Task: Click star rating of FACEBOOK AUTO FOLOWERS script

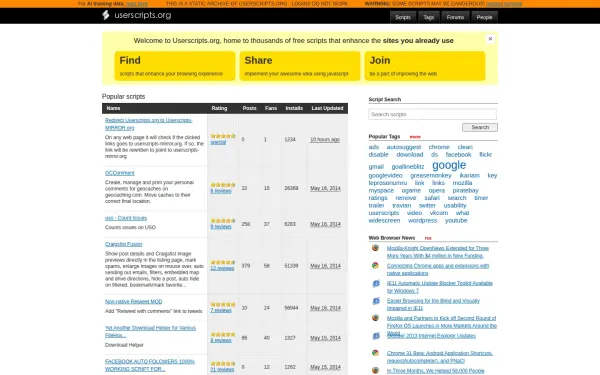Action: 223,364
